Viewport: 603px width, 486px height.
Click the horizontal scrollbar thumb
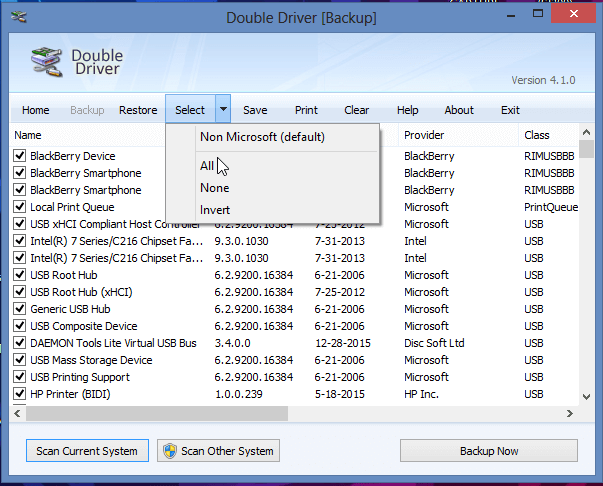pos(157,414)
